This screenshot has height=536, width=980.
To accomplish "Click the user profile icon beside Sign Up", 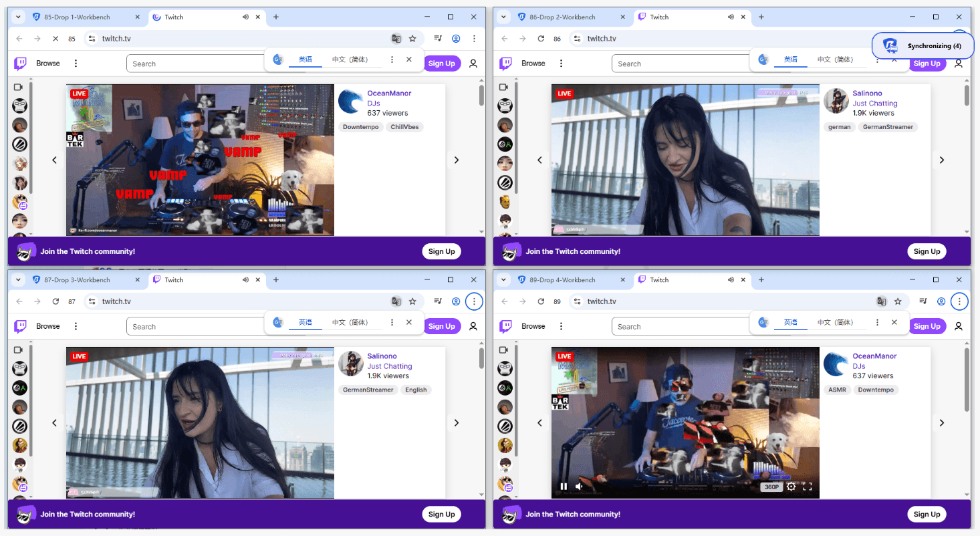I will [473, 63].
